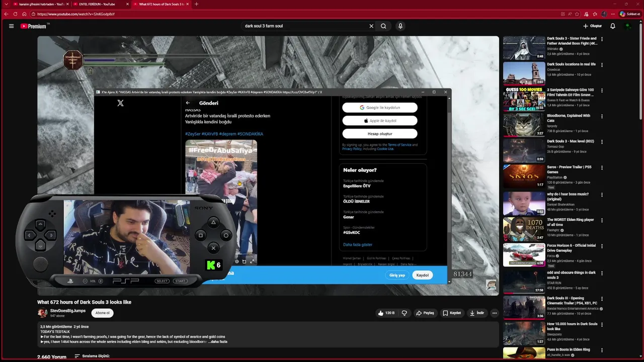The height and width of the screenshot is (362, 644).
Task: Open 'How 10.000 hours in Dark Souls look like'
Action: coord(572,326)
